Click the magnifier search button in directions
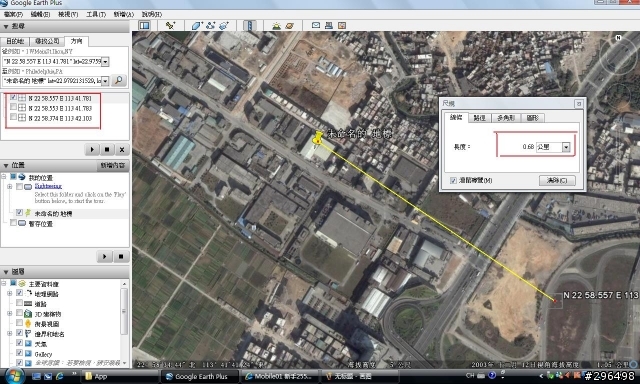The height and width of the screenshot is (384, 640). point(118,80)
